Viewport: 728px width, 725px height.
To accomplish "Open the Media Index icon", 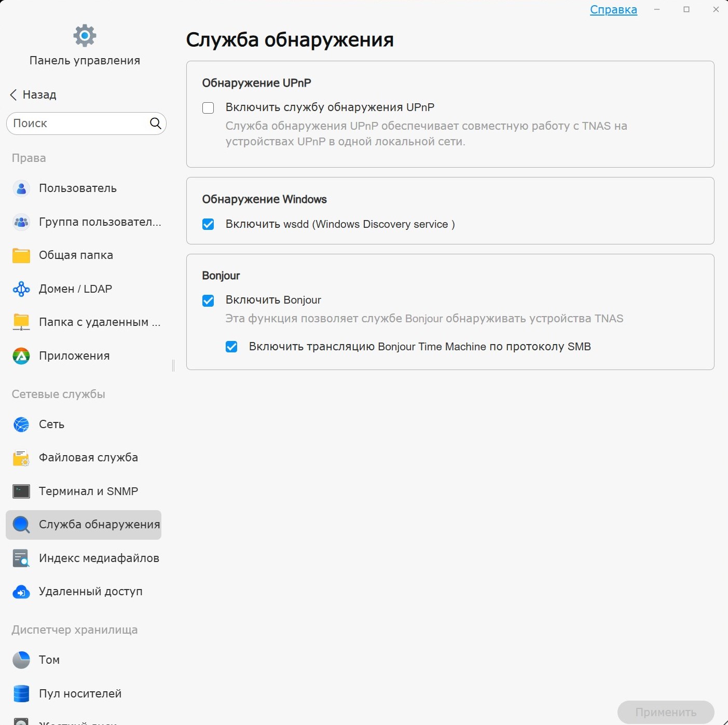I will click(x=21, y=558).
